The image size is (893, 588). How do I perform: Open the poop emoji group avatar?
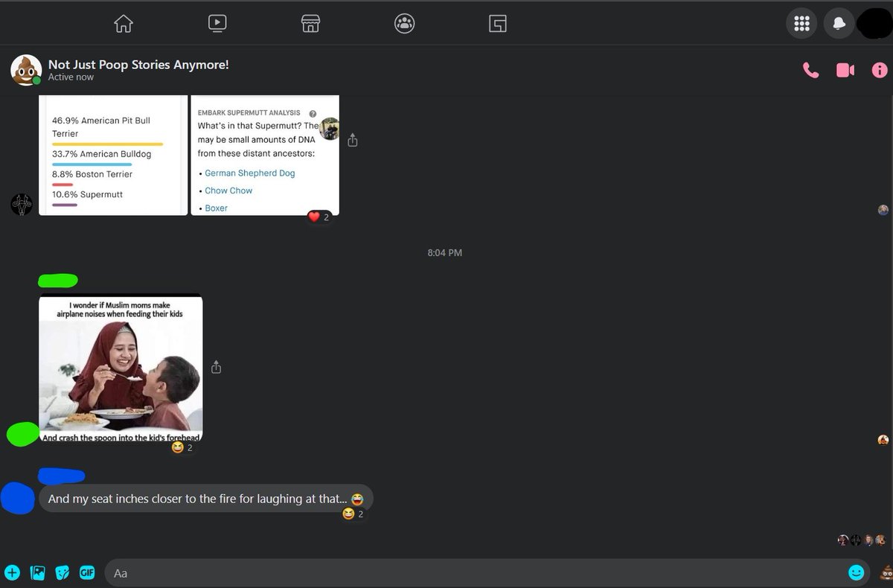click(x=25, y=70)
